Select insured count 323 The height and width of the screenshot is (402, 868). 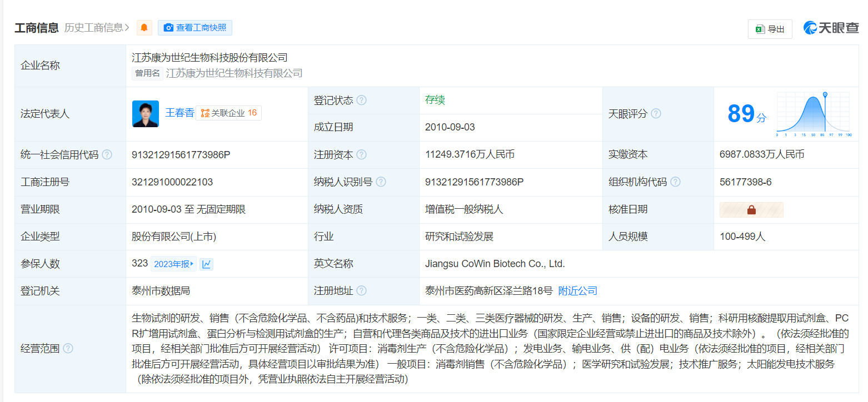point(139,263)
